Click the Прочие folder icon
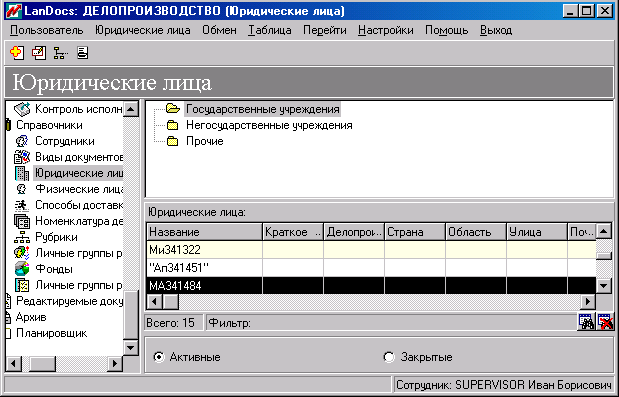The height and width of the screenshot is (397, 619). click(x=173, y=141)
